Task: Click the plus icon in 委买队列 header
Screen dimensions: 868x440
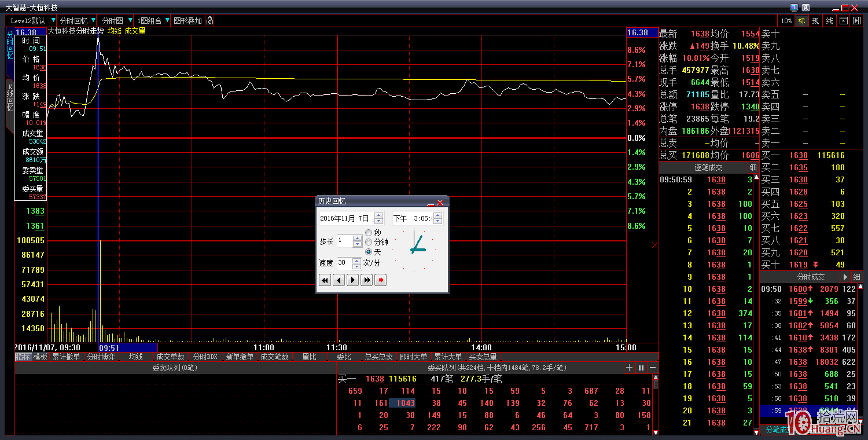Action: (630, 368)
